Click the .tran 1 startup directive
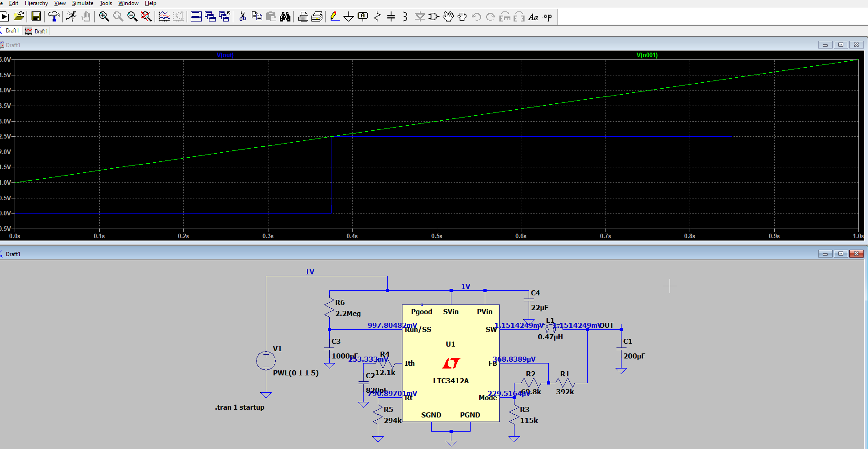Image resolution: width=868 pixels, height=449 pixels. pos(240,407)
